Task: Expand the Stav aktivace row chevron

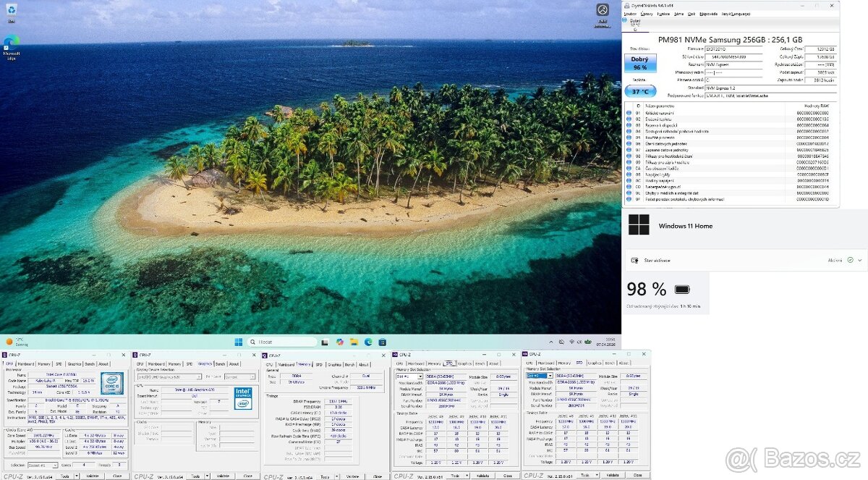Action: 860,260
